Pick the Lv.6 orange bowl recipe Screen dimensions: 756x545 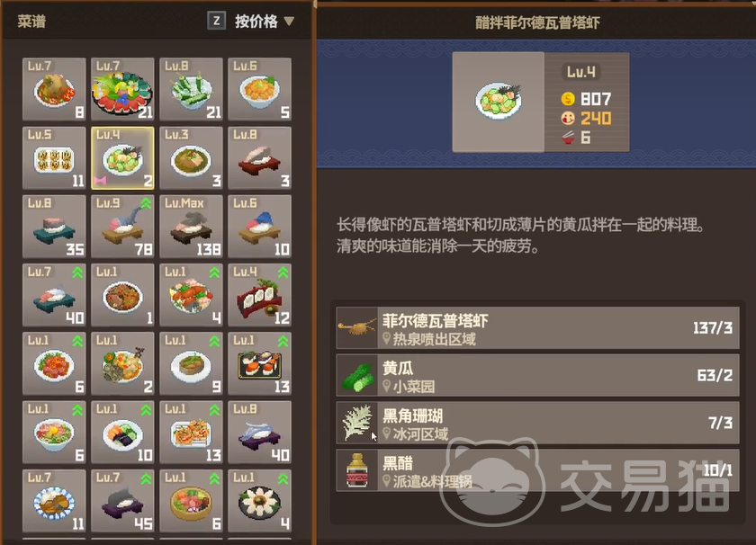click(x=259, y=89)
